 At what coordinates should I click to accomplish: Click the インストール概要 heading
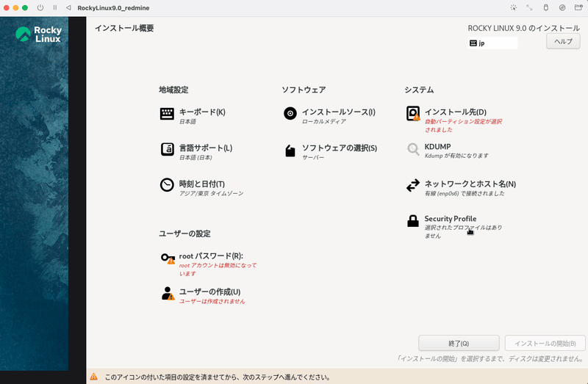(124, 28)
